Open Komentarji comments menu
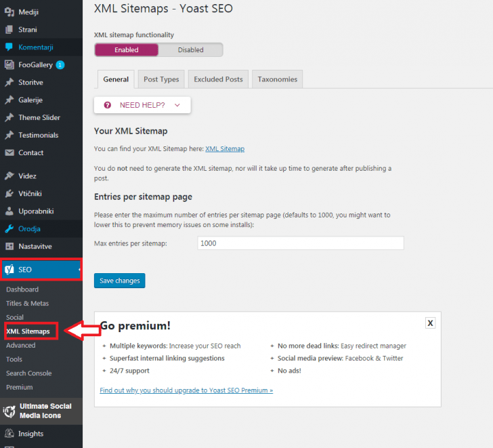This screenshot has width=493, height=448. click(x=36, y=47)
